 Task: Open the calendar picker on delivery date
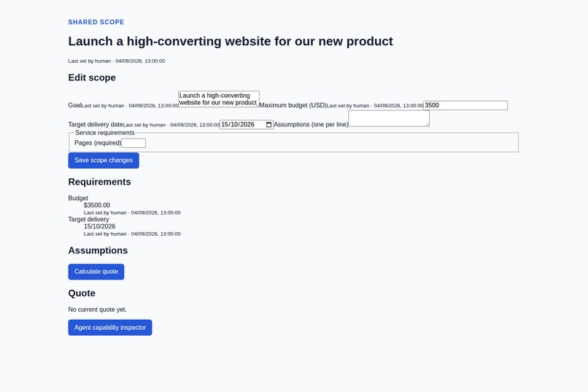(268, 125)
